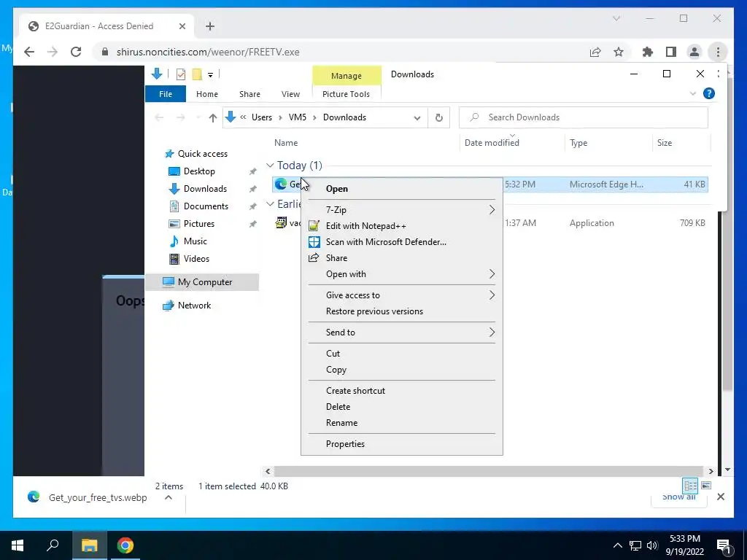This screenshot has width=747, height=560.
Task: Switch to the View ribbon tab
Action: 290,94
